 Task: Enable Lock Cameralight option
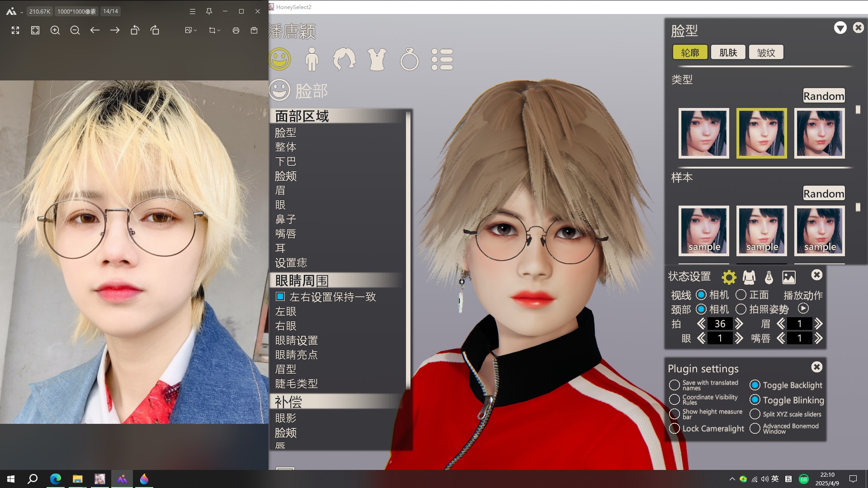click(675, 428)
